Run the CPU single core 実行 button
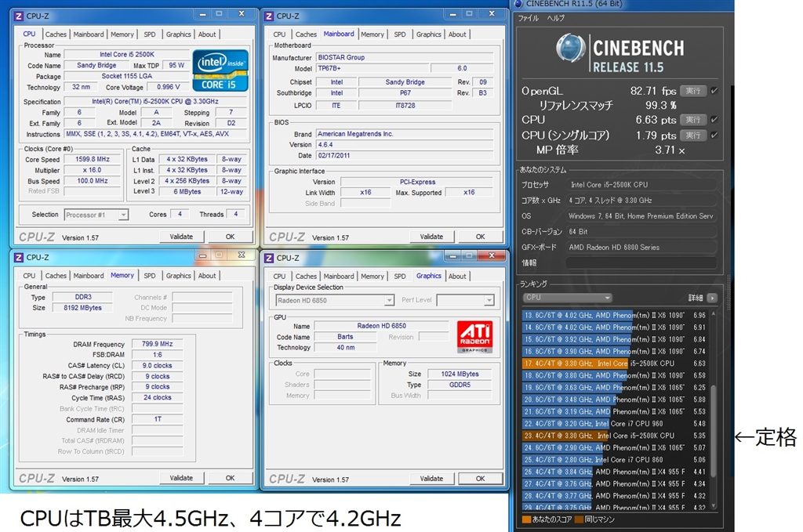 (x=693, y=135)
